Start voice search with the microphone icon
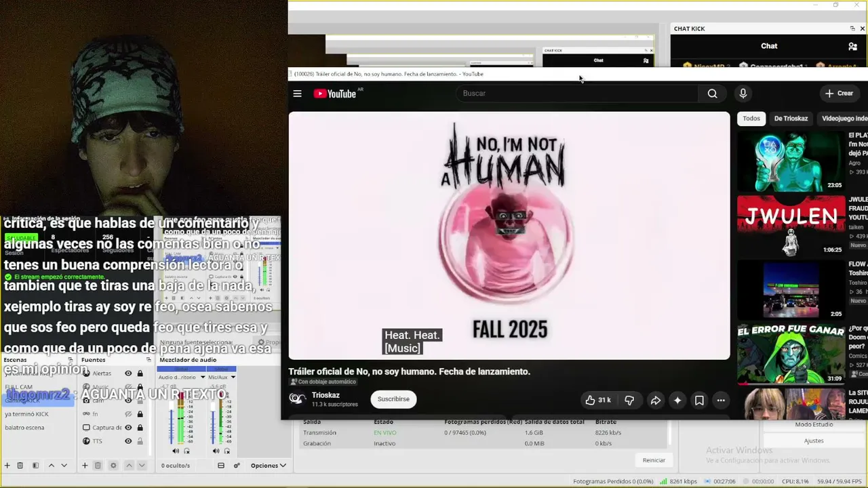Viewport: 868px width, 488px height. pos(743,94)
